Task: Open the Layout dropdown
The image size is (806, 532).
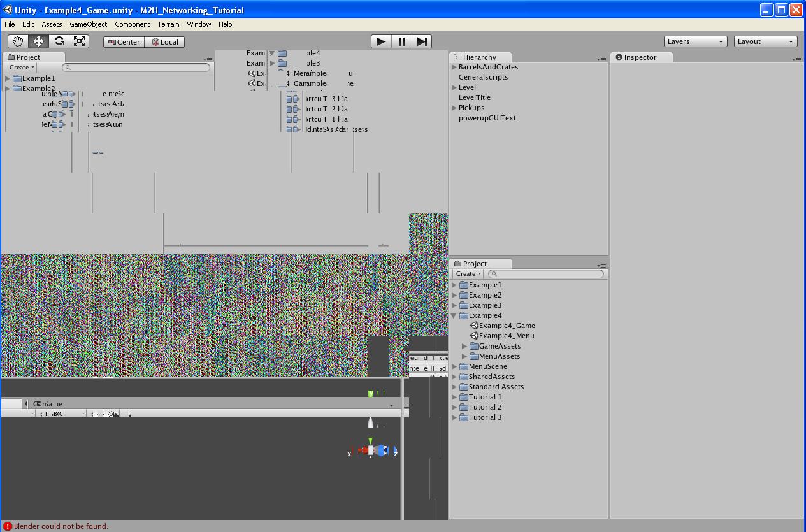Action: point(765,41)
